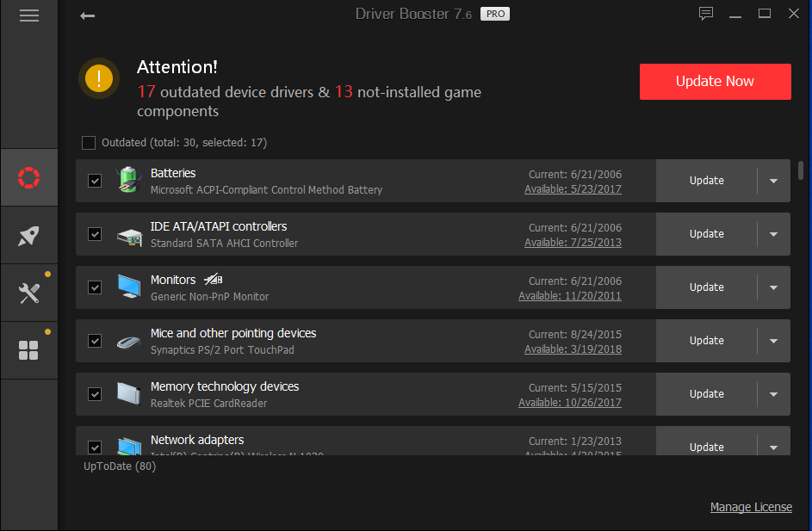
Task: Open the Available: 10/26/2017 link
Action: pyautogui.click(x=570, y=403)
